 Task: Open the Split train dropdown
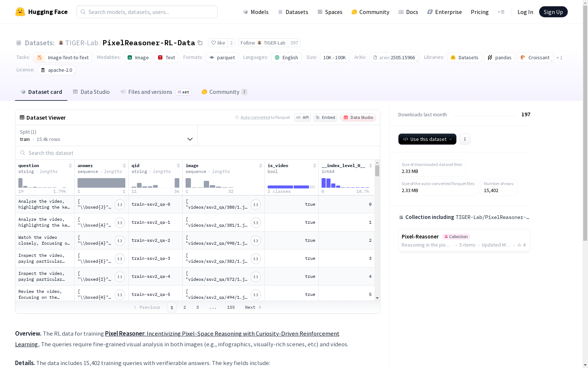[x=107, y=135]
